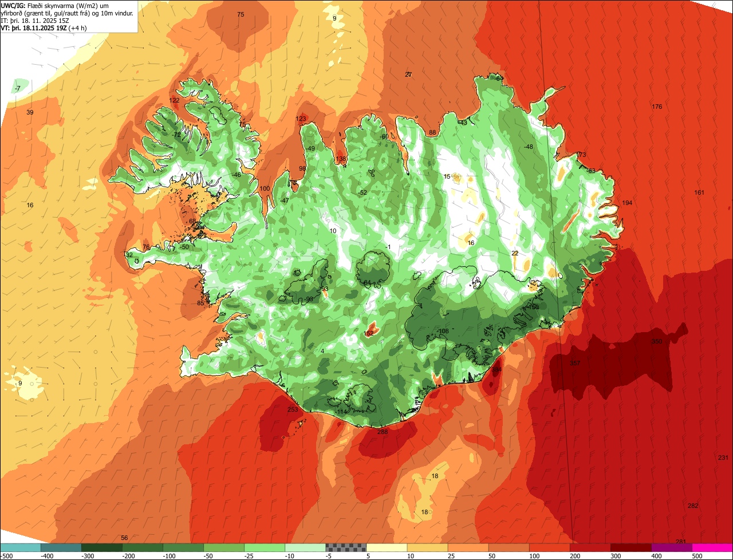Screen dimensions: 733x560
Task: Click the flux value '88'
Action: tap(432, 133)
